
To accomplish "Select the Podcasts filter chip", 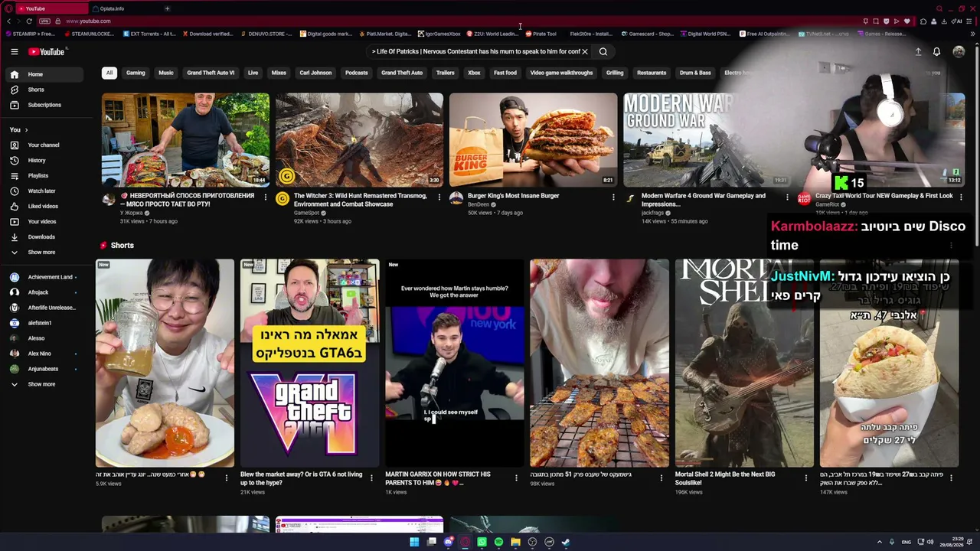I will click(356, 73).
